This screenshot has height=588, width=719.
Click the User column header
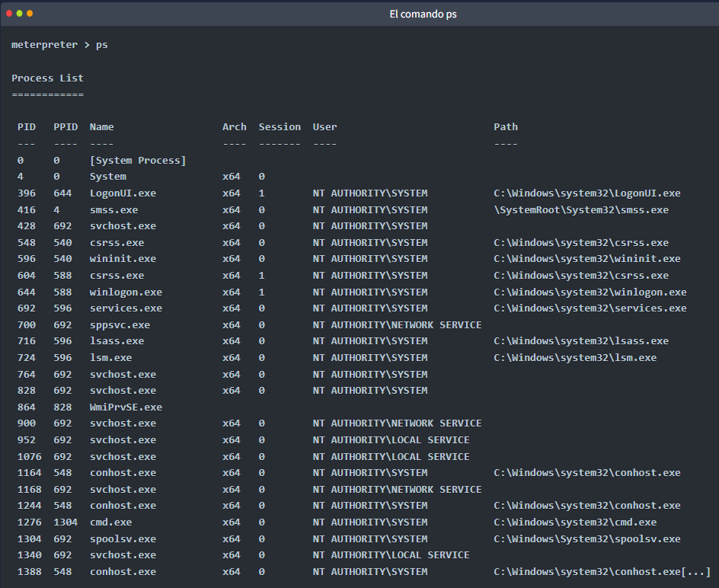(x=324, y=127)
